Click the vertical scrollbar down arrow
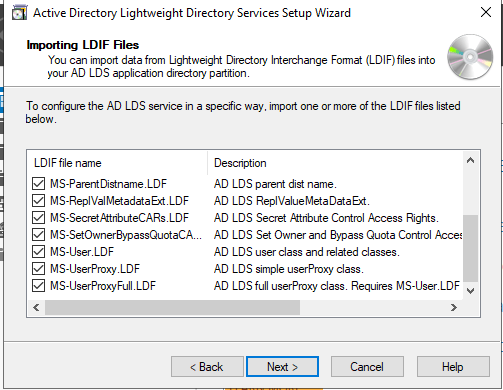 [x=470, y=291]
